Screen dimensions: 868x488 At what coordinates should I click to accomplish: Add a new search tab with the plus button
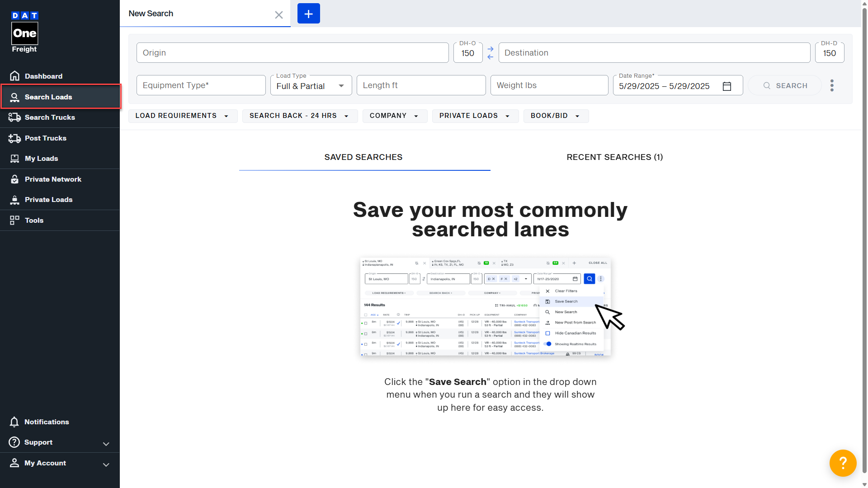(x=308, y=13)
